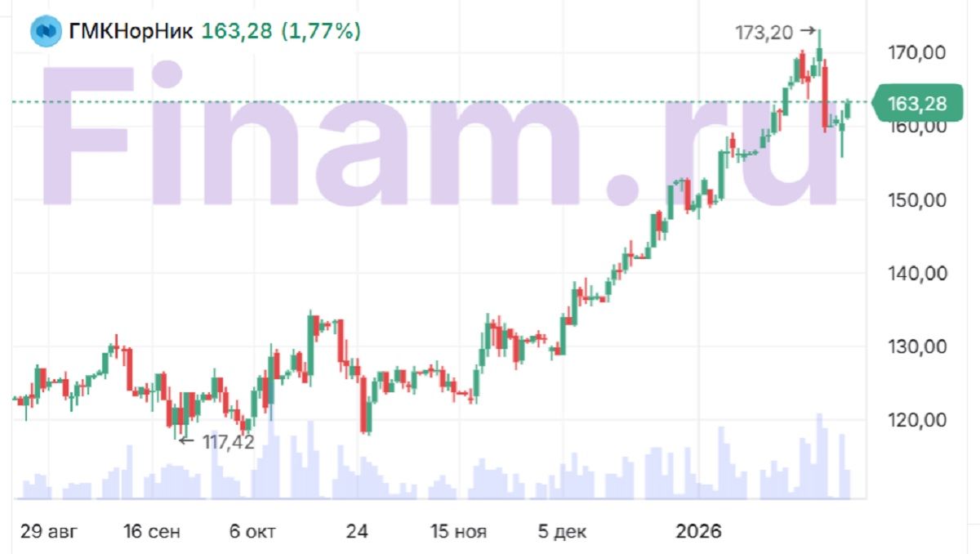Click the ГМКНорНик ticker name
Screen dimensions: 980x554
coord(132,32)
